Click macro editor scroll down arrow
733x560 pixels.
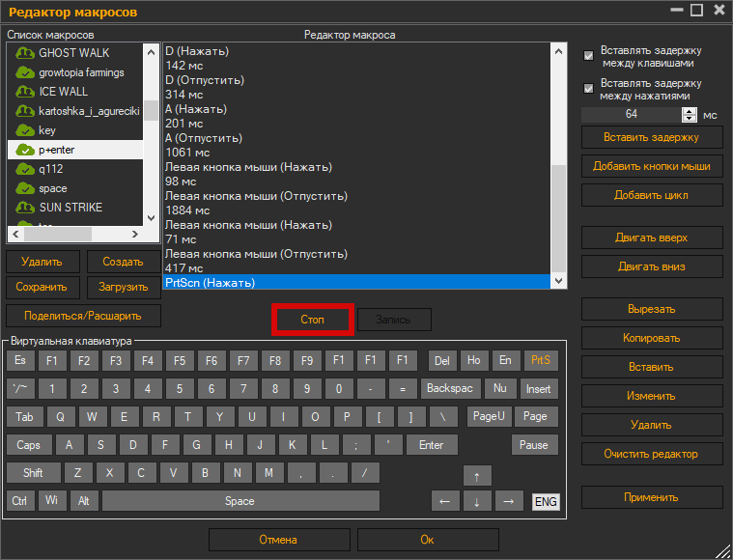click(558, 281)
